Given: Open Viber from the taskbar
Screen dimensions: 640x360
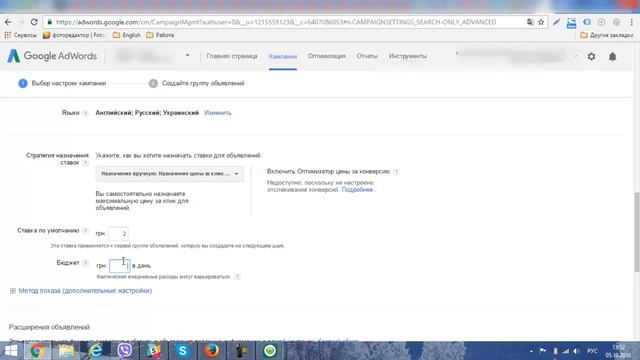Looking at the screenshot, I should coord(124,351).
